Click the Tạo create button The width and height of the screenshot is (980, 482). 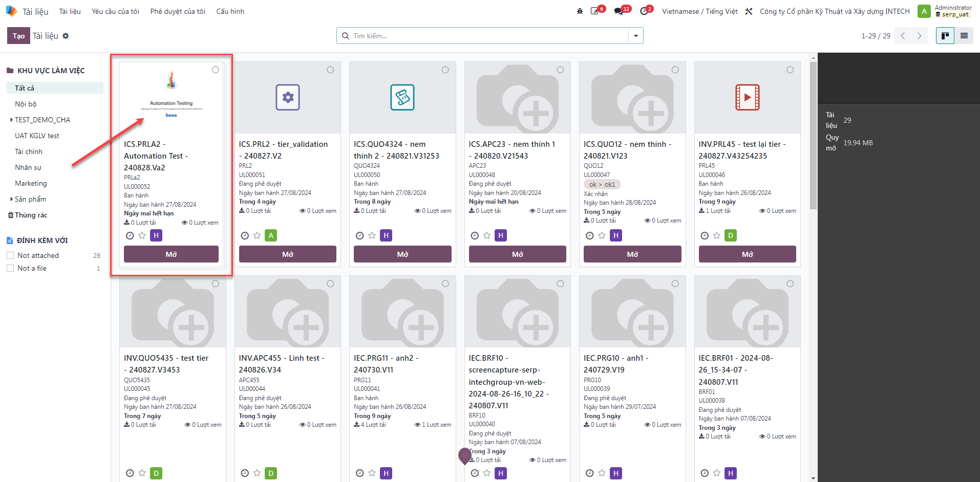point(18,36)
